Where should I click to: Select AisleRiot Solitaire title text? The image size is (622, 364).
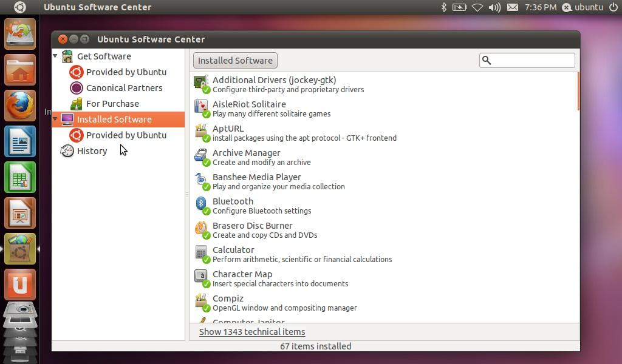point(249,104)
